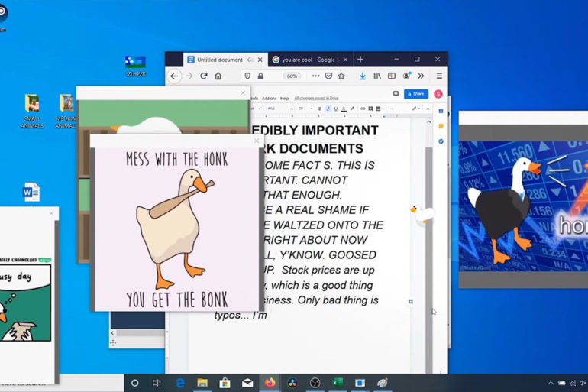The image size is (588, 392).
Task: Open Cortana circle on taskbar
Action: tap(134, 383)
